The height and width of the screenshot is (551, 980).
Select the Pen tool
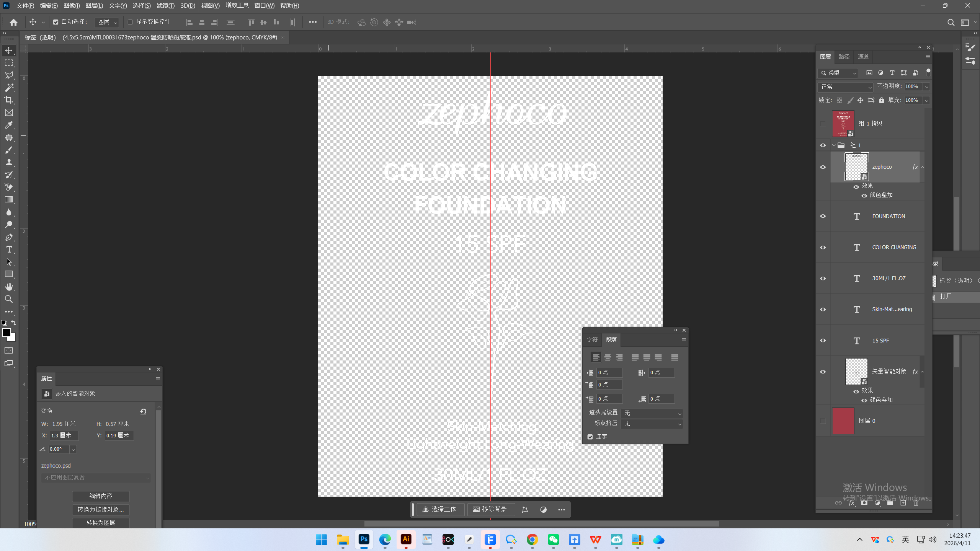(x=9, y=237)
